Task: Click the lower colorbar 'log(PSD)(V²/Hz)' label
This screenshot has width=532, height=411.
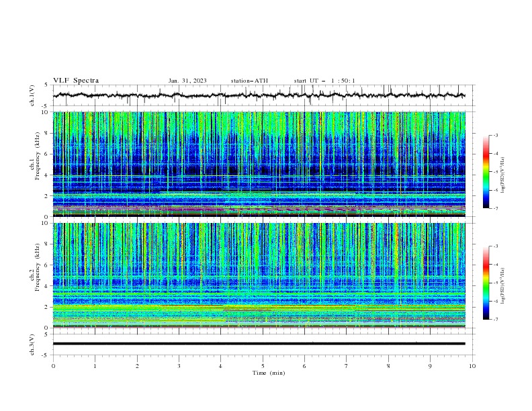Action: pos(502,286)
